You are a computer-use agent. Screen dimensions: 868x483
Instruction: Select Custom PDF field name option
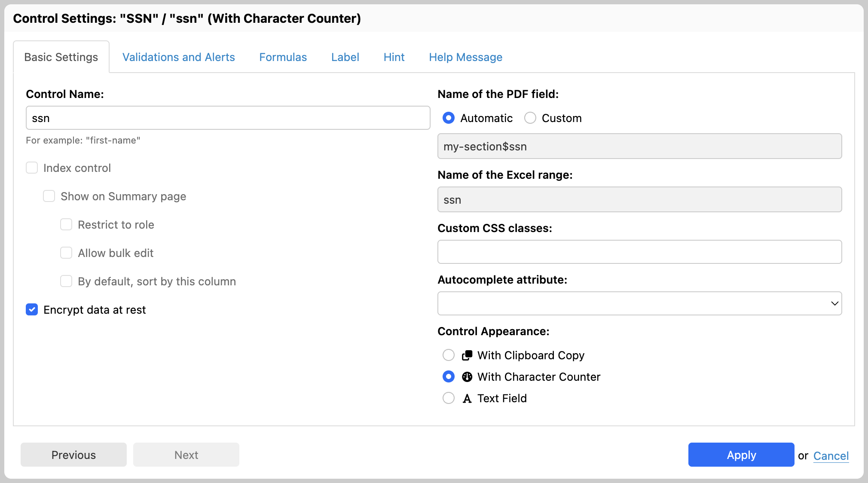530,118
